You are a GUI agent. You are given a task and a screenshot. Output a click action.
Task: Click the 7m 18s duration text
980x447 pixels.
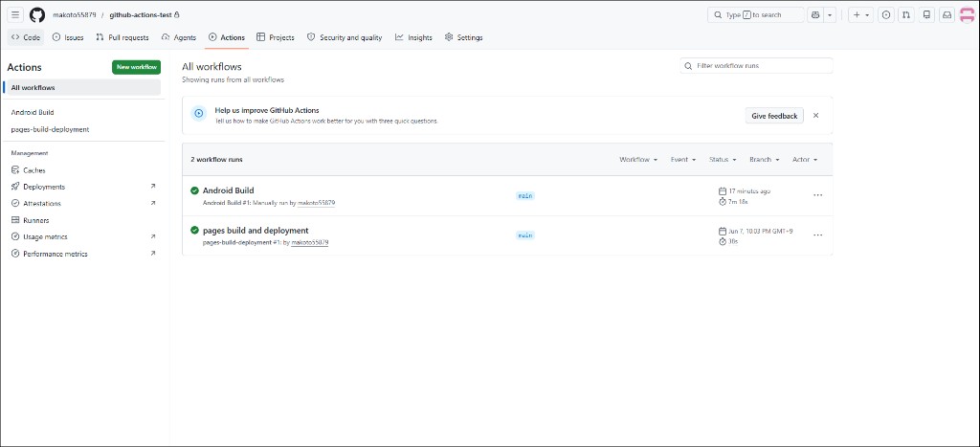point(737,202)
